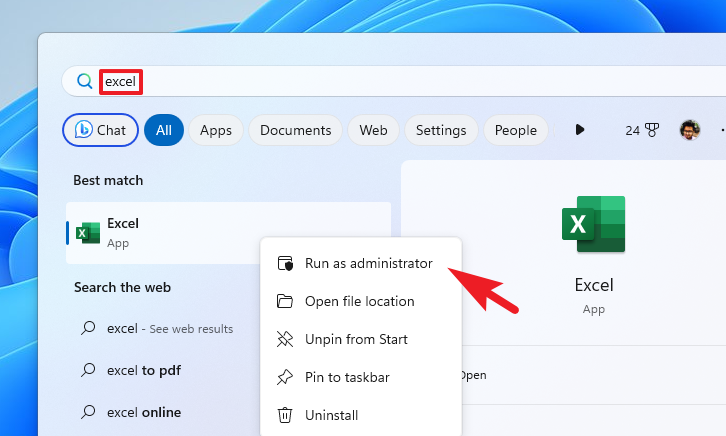Click the search box containing excel
The image size is (726, 436).
[x=394, y=81]
